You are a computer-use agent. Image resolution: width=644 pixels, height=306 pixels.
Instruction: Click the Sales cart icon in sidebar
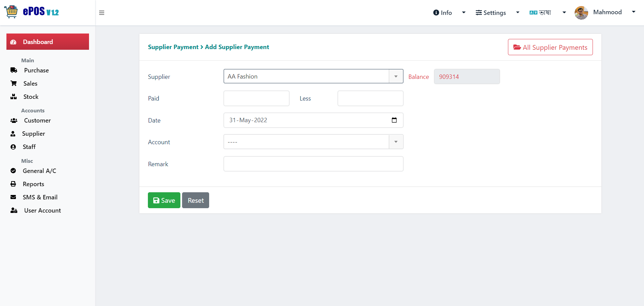pyautogui.click(x=14, y=83)
